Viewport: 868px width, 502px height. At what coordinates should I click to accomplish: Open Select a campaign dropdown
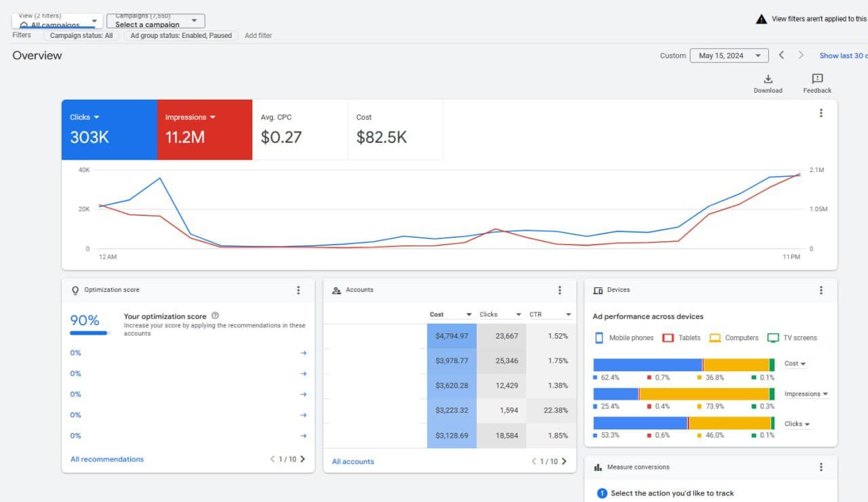coord(156,21)
